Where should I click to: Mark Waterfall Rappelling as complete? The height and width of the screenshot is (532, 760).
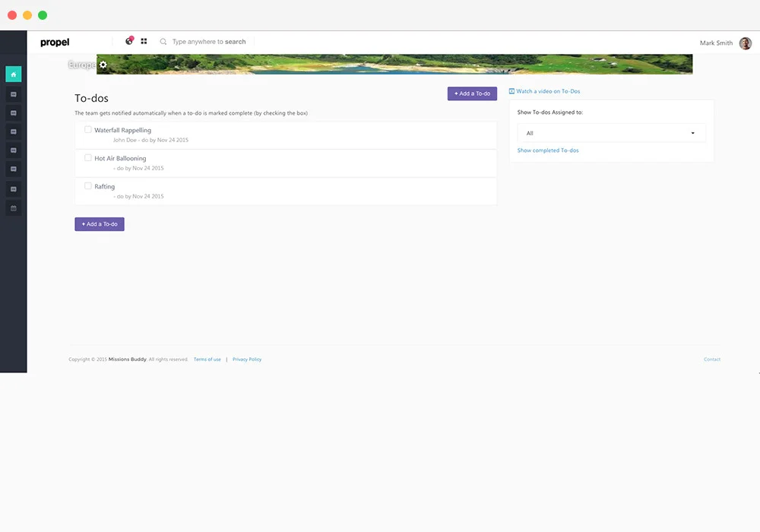[87, 130]
